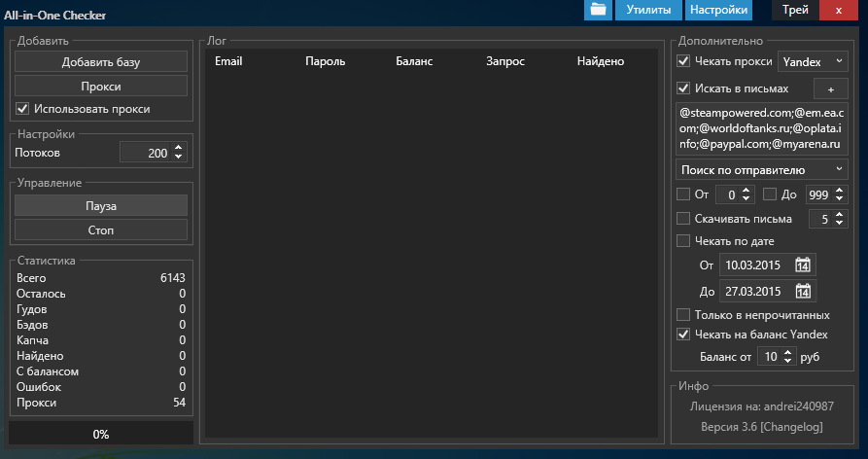Screen dimensions: 868x459
Task: Open calendar for the До date field
Action: [803, 291]
